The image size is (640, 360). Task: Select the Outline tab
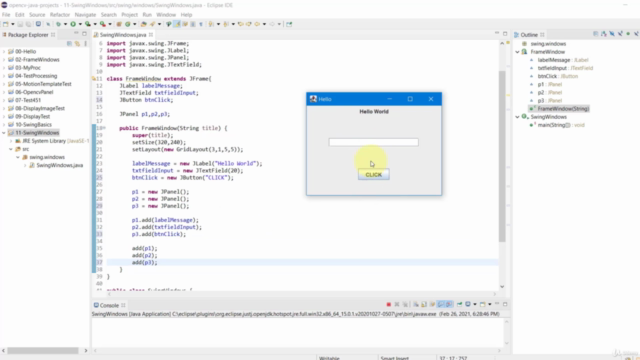click(x=529, y=35)
